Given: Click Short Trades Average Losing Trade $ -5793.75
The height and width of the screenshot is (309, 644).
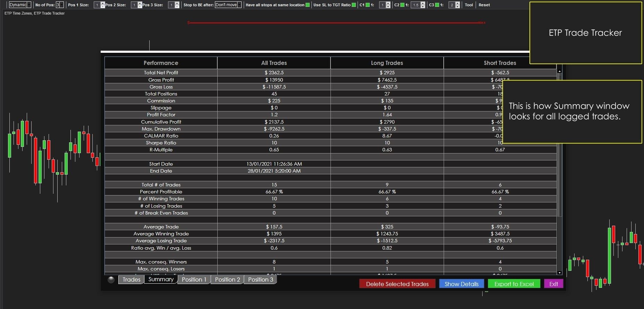Looking at the screenshot, I should 500,241.
